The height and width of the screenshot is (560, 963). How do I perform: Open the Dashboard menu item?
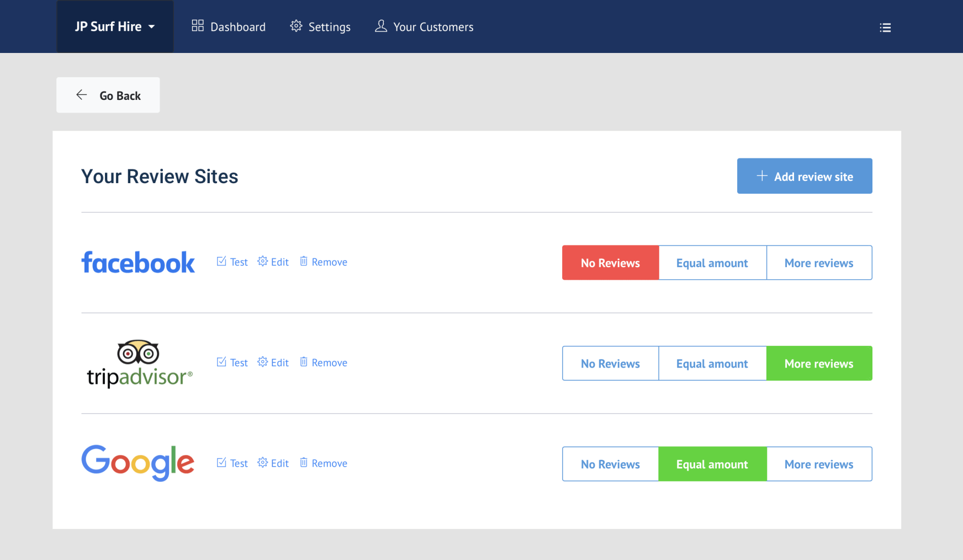coord(229,26)
